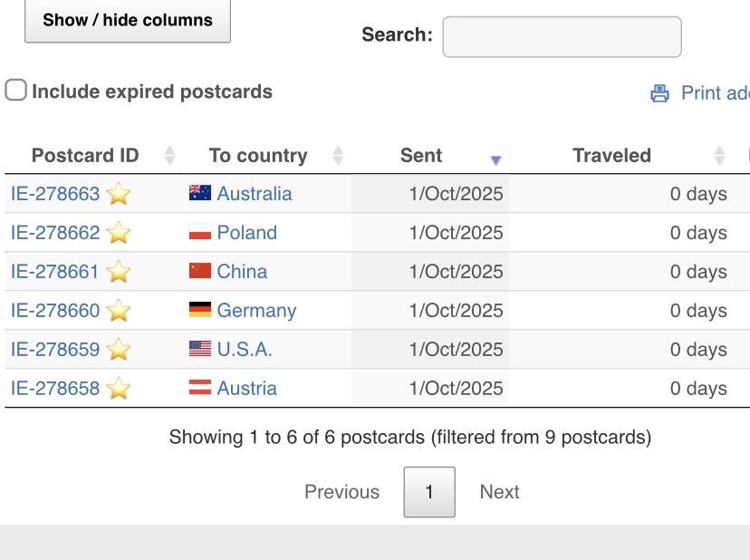Toggle Sent column sort arrow
The height and width of the screenshot is (560, 750).
click(x=495, y=159)
